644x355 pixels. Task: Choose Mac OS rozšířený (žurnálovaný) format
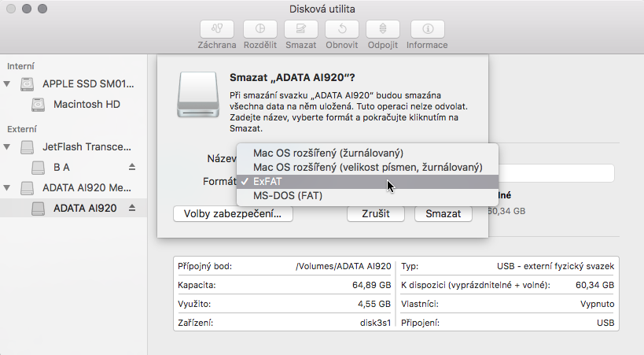(367, 153)
